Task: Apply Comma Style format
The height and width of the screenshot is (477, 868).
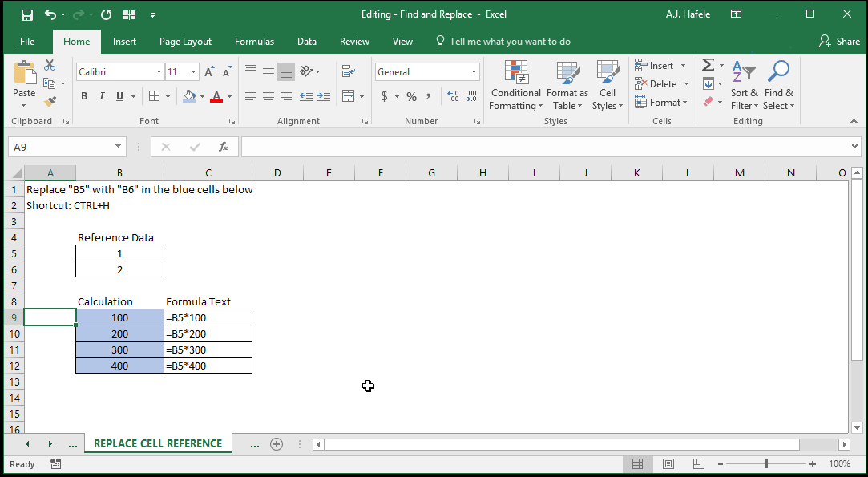Action: (x=429, y=96)
